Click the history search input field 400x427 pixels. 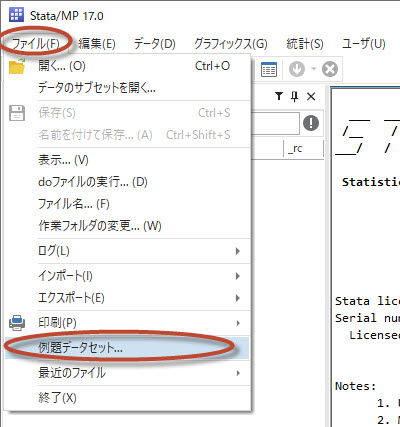click(x=275, y=123)
